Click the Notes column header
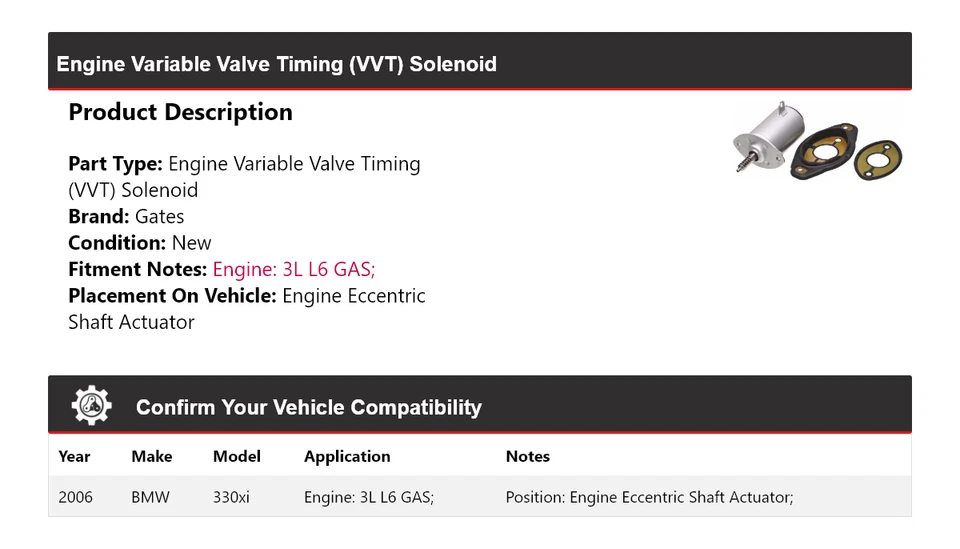960x549 pixels. click(x=527, y=456)
